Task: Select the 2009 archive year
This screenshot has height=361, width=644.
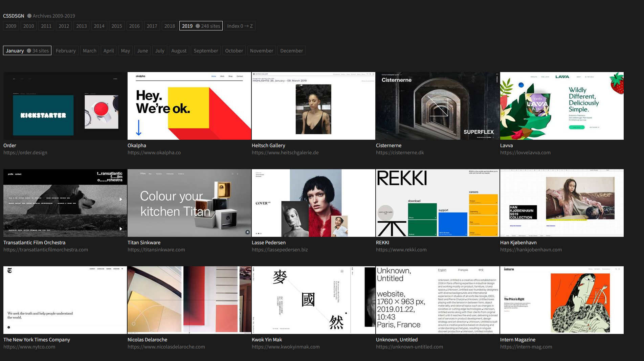Action: 11,26
